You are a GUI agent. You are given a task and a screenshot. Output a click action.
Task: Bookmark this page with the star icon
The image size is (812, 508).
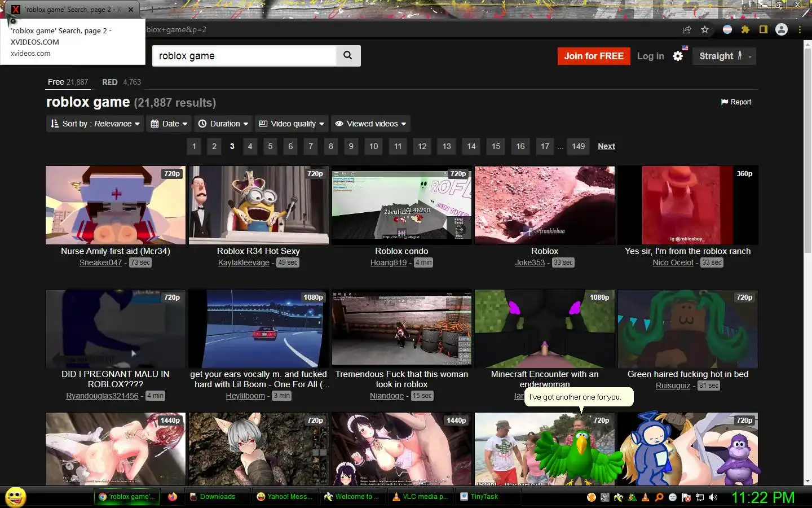705,29
